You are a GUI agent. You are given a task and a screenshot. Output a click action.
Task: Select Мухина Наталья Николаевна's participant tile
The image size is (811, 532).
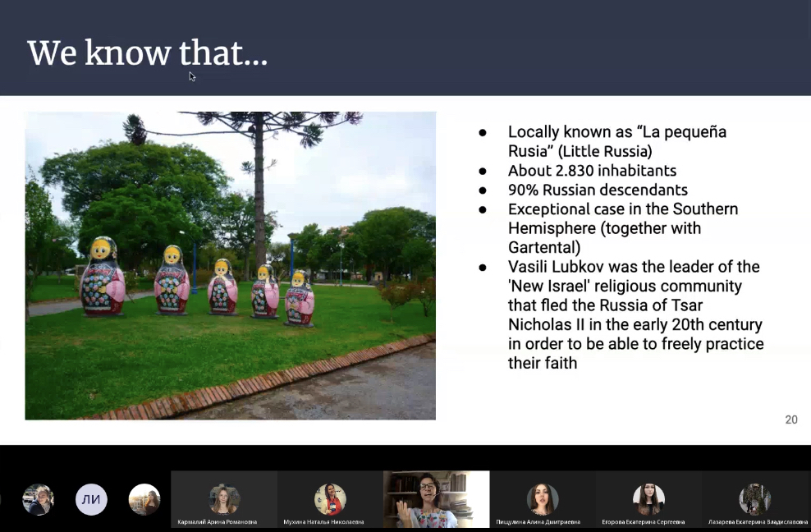[x=330, y=499]
